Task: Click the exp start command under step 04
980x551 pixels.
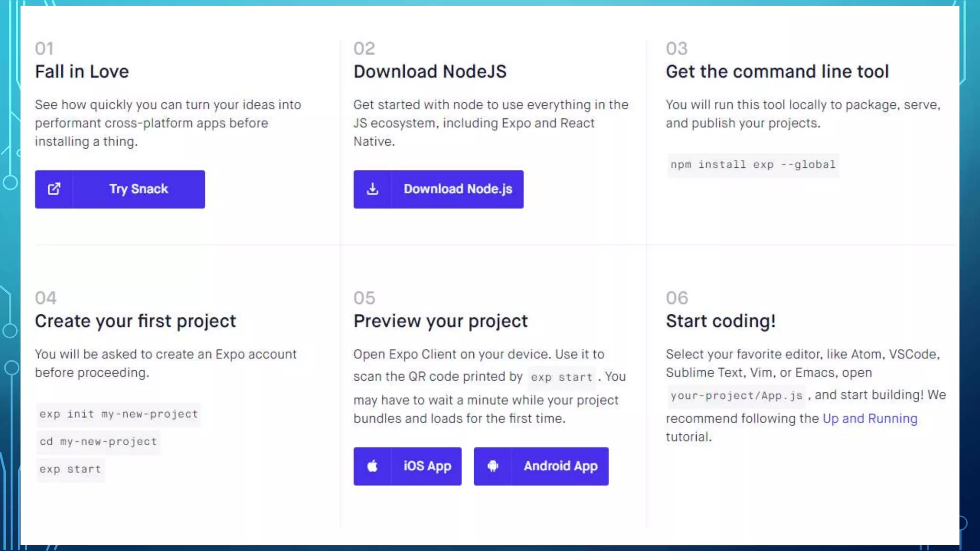Action: [x=70, y=469]
